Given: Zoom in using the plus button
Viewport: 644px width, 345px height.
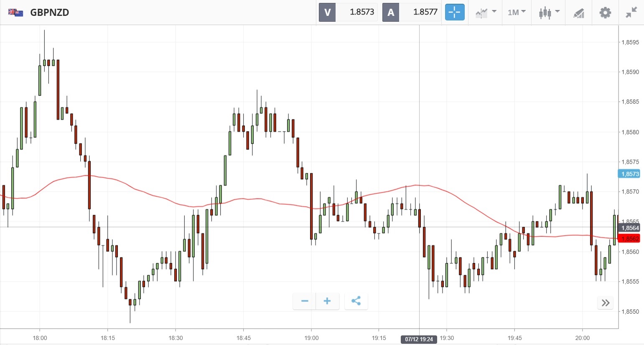Looking at the screenshot, I should [x=327, y=301].
